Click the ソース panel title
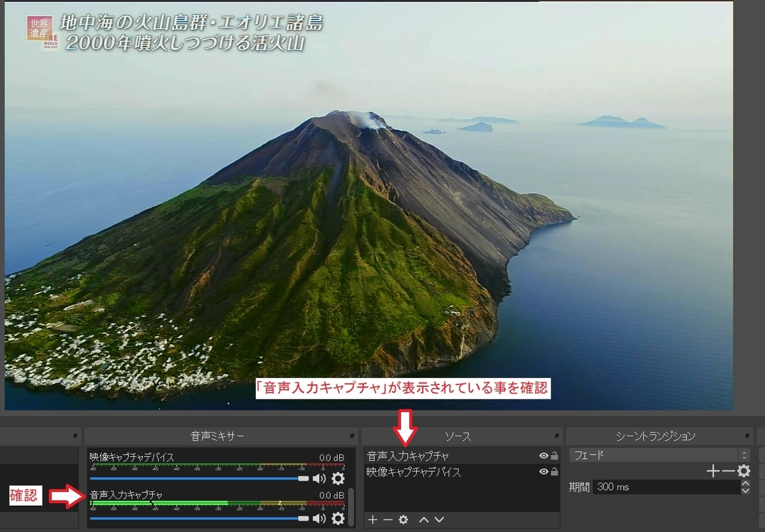The height and width of the screenshot is (532, 765). pyautogui.click(x=458, y=436)
